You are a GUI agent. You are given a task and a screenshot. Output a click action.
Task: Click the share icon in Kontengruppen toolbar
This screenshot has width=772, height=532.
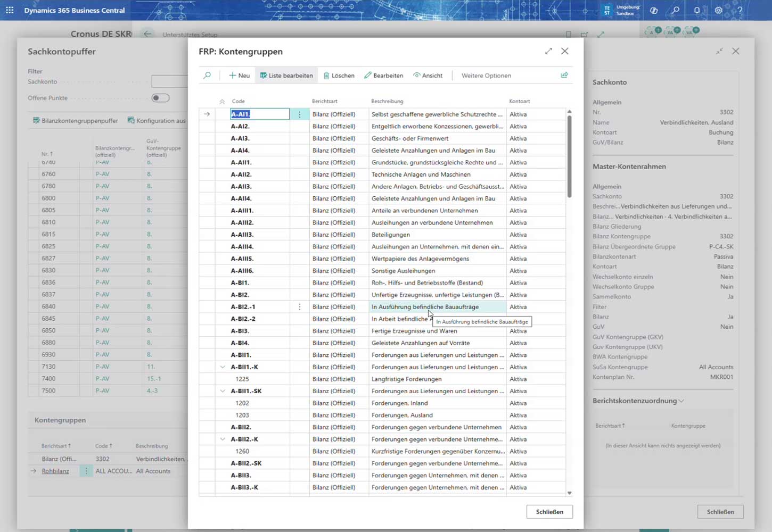coord(564,75)
